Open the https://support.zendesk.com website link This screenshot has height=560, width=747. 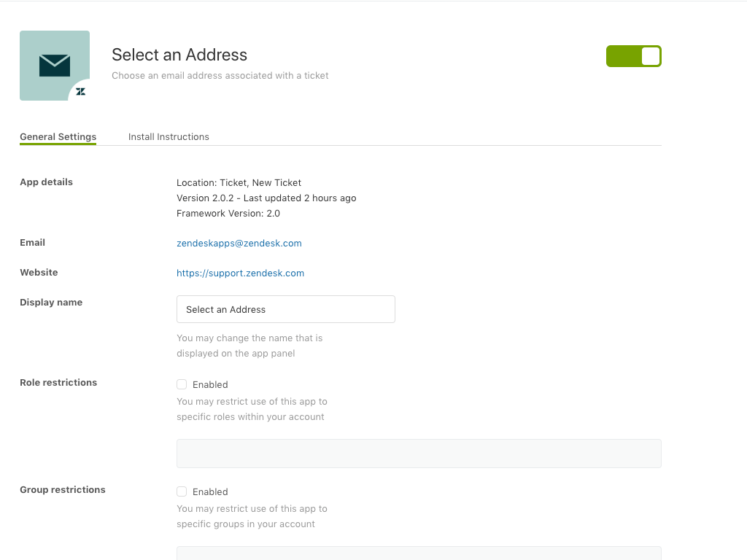coord(240,273)
